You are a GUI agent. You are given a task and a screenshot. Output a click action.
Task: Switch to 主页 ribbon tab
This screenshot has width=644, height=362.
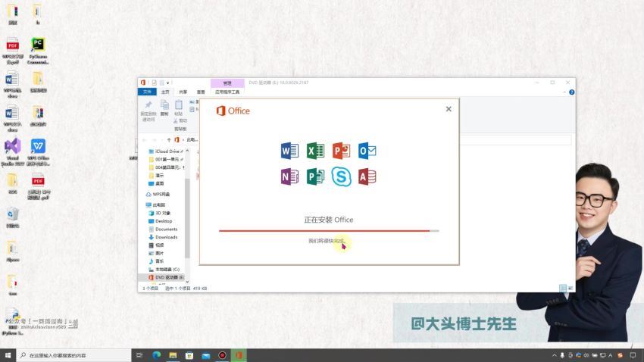click(x=165, y=92)
